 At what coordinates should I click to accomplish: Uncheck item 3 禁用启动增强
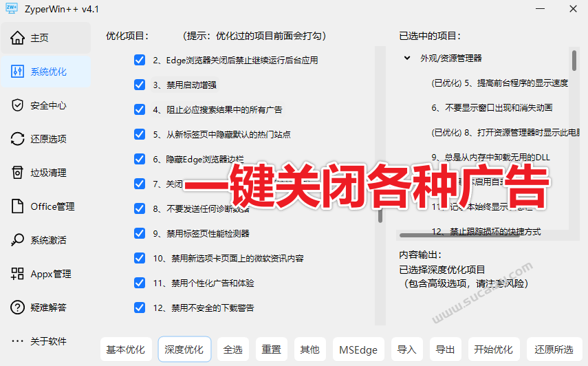coord(140,85)
